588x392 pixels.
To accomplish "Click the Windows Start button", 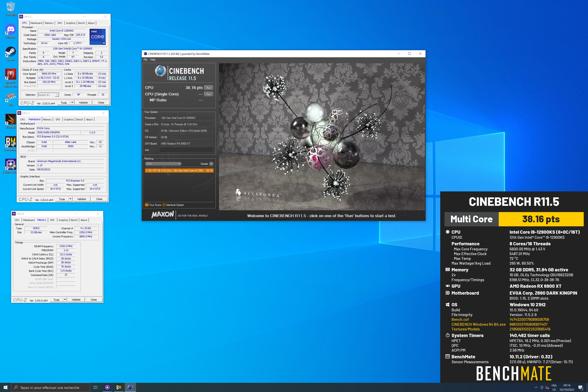I will pos(6,387).
